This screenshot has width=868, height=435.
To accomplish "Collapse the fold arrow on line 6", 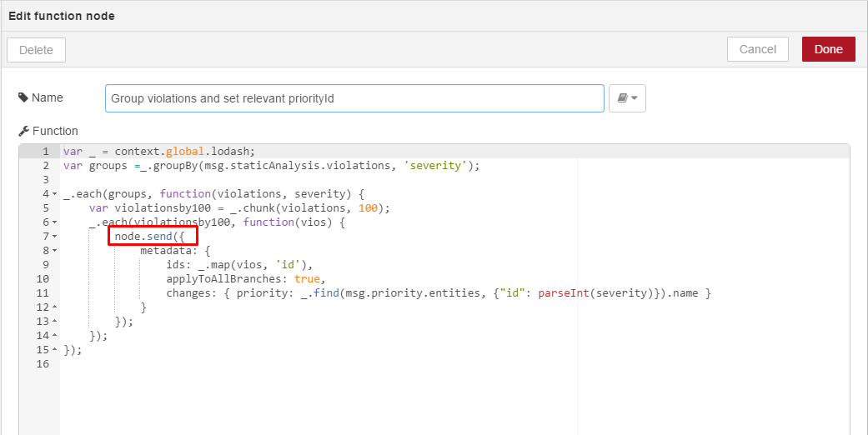I will (54, 222).
